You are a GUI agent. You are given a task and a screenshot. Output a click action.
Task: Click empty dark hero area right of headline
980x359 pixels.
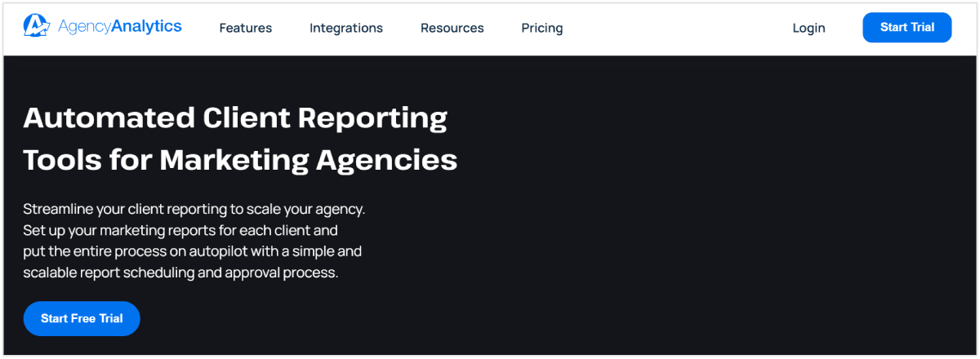tap(719, 204)
